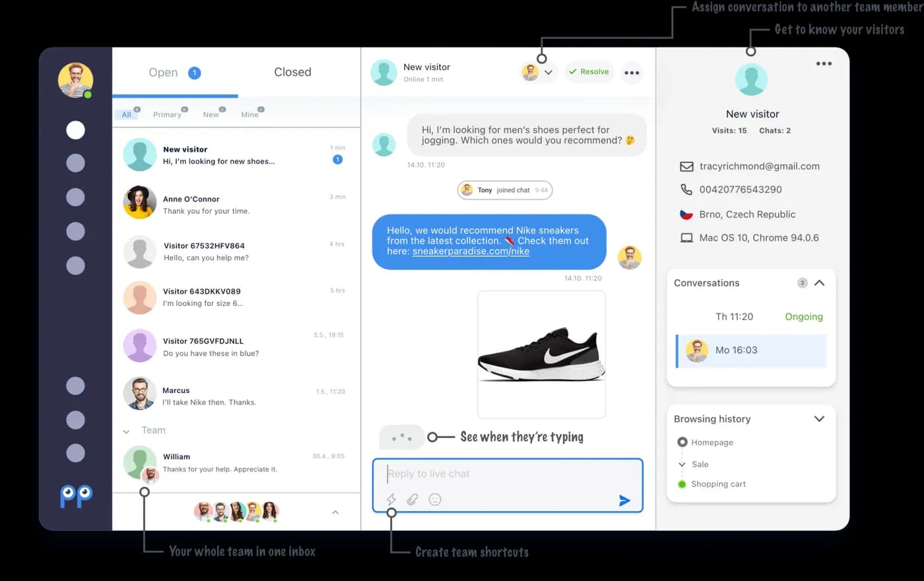
Task: Open the New visitor conversation in the list
Action: click(x=236, y=155)
